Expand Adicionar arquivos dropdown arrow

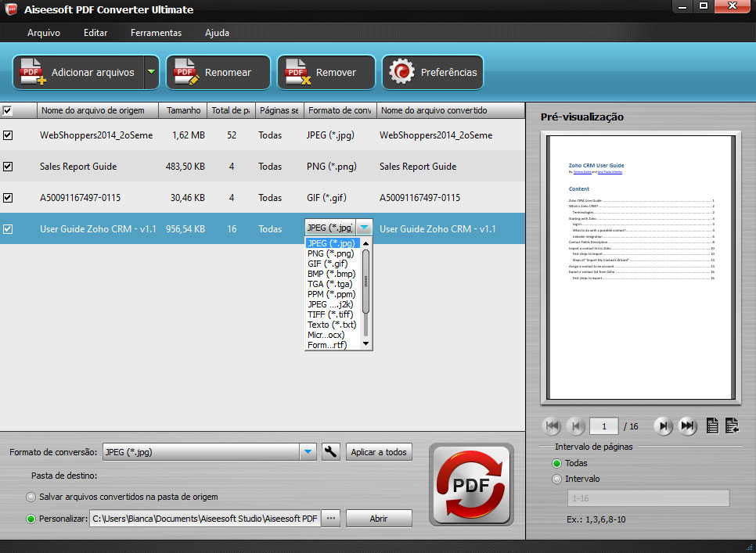coord(151,73)
